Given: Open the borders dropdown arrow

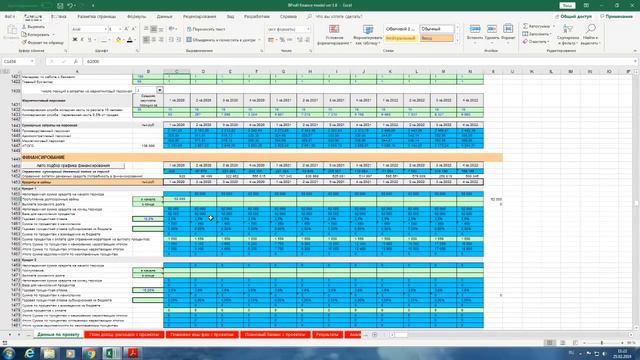Looking at the screenshot, I should click(110, 40).
